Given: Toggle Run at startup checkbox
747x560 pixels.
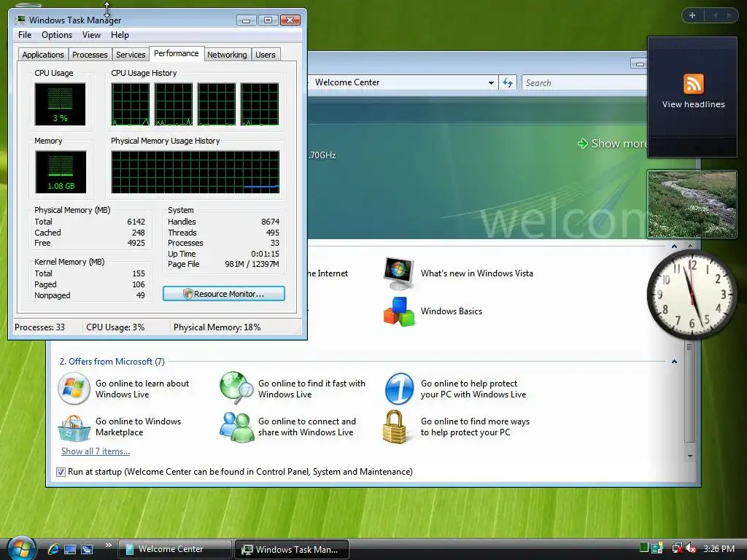Looking at the screenshot, I should coord(61,472).
